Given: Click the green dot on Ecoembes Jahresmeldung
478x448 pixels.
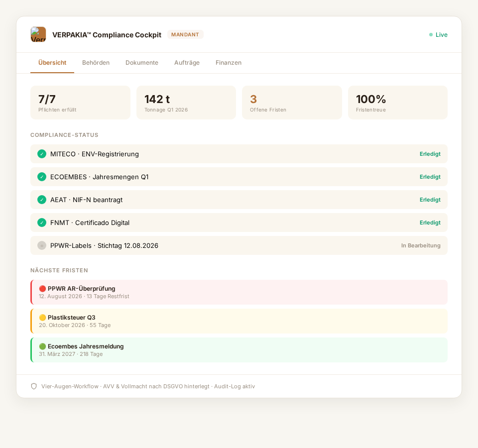Looking at the screenshot, I should point(42,346).
